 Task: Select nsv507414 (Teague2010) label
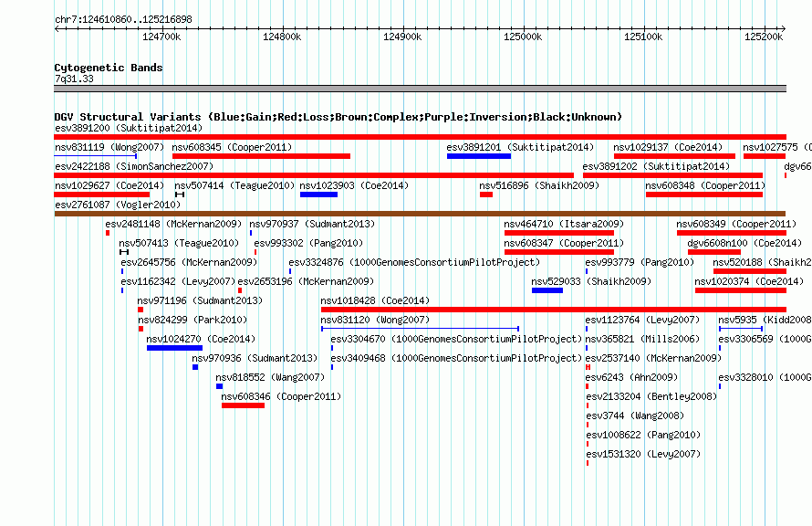pyautogui.click(x=234, y=185)
